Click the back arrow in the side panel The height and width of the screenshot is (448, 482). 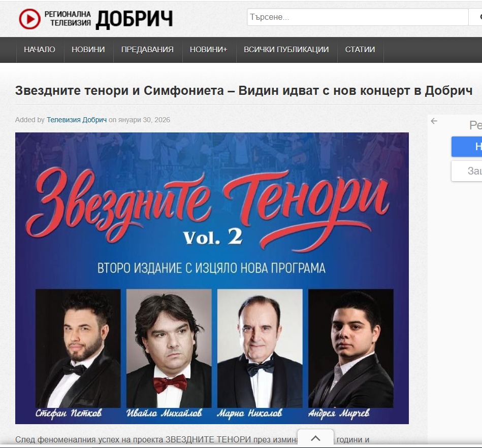coord(434,121)
